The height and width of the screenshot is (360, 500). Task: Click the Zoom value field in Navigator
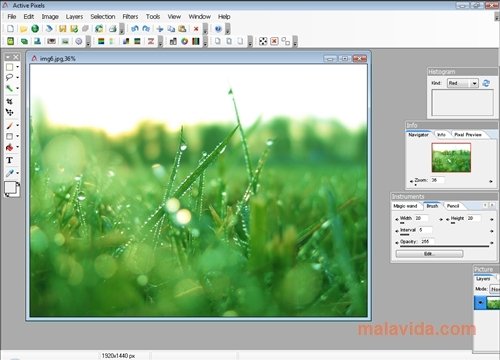coord(437,180)
